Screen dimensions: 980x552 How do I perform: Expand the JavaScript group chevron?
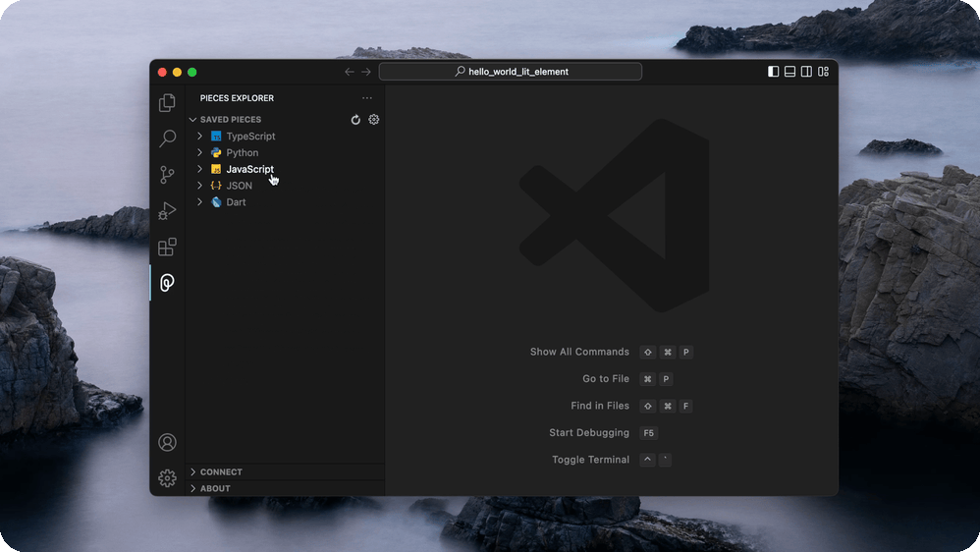pos(199,169)
